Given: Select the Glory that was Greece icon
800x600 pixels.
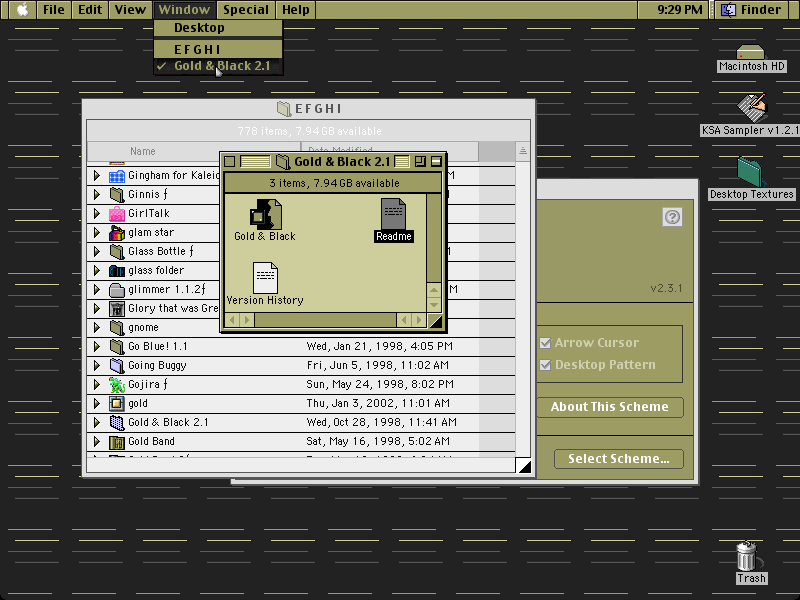Looking at the screenshot, I should [x=117, y=309].
